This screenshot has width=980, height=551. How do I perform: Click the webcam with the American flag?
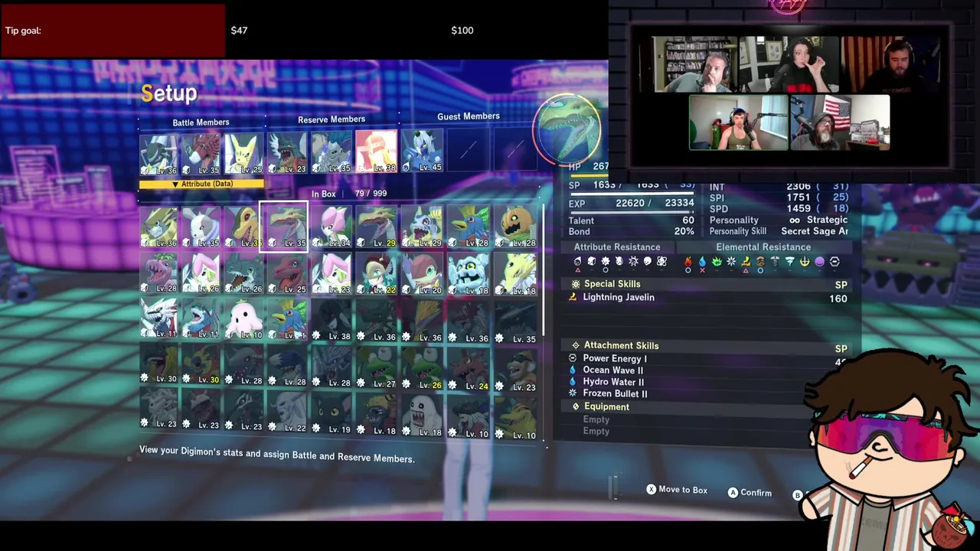tap(840, 122)
